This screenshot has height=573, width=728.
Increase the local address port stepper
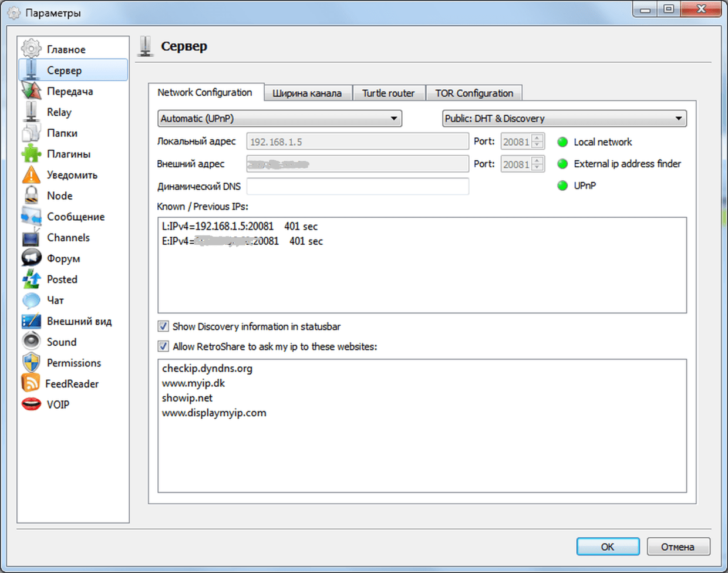537,138
